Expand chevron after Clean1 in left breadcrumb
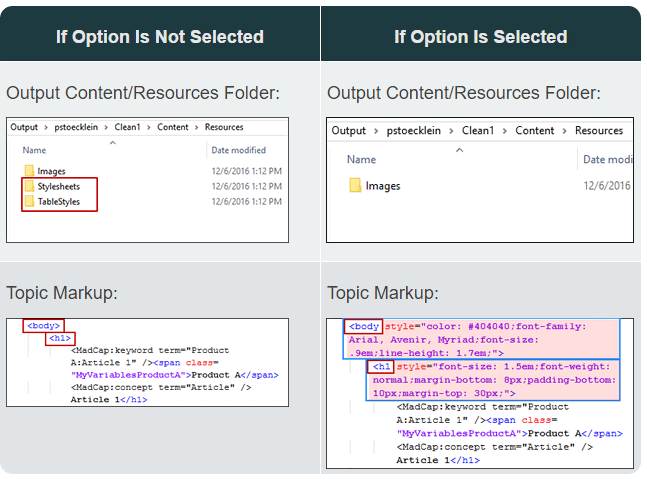 coord(149,127)
